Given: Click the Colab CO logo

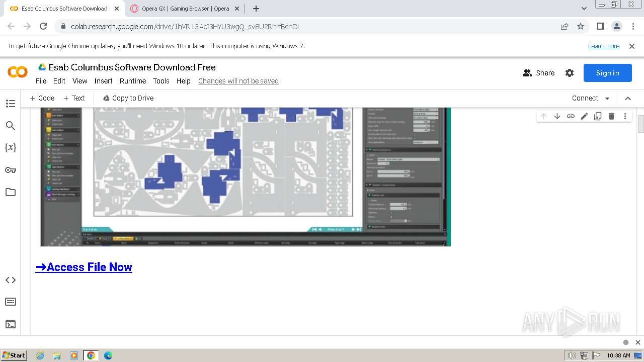Looking at the screenshot, I should point(18,72).
